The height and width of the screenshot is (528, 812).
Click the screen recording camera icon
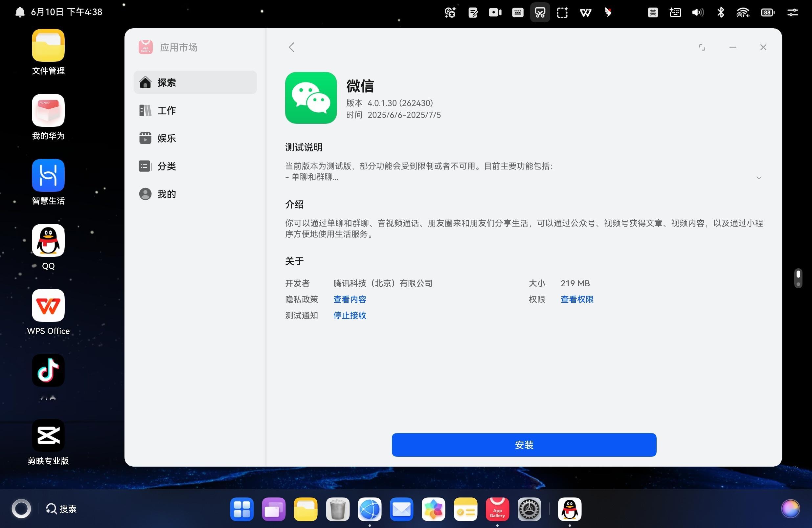coord(495,12)
